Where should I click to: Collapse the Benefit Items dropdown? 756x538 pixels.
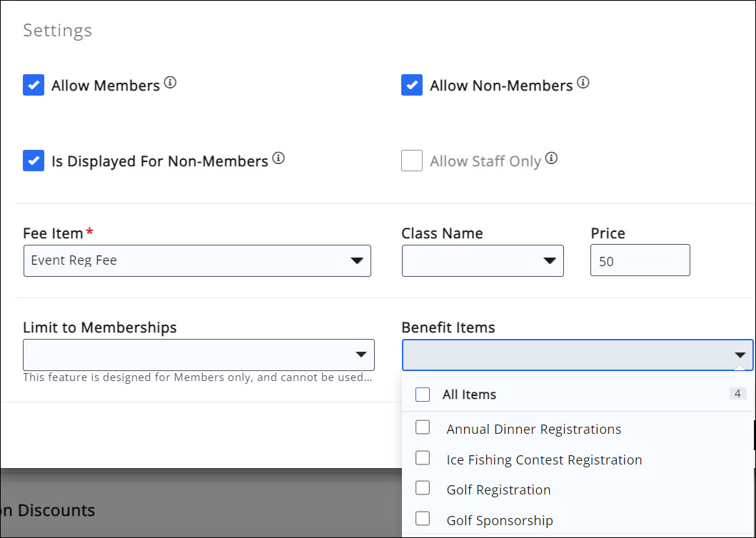[x=740, y=355]
